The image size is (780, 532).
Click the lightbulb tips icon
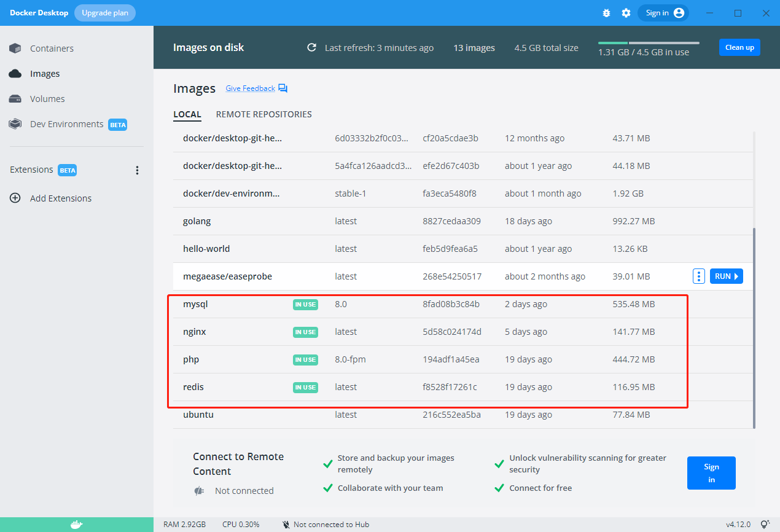coord(765,525)
